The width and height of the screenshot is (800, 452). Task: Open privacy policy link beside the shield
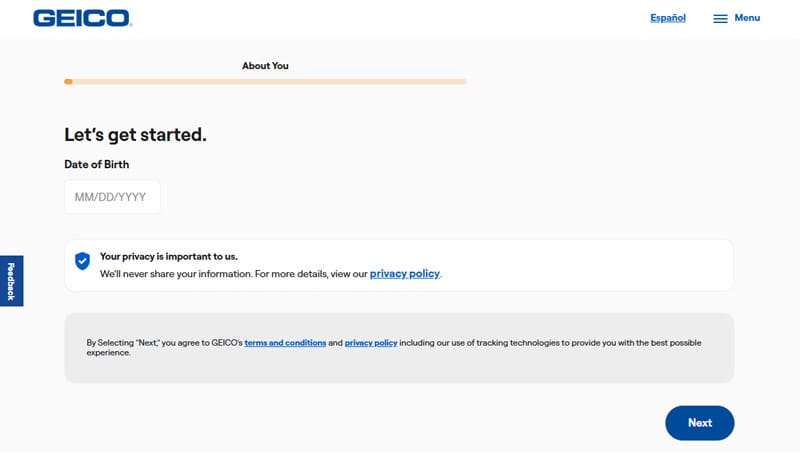(404, 273)
